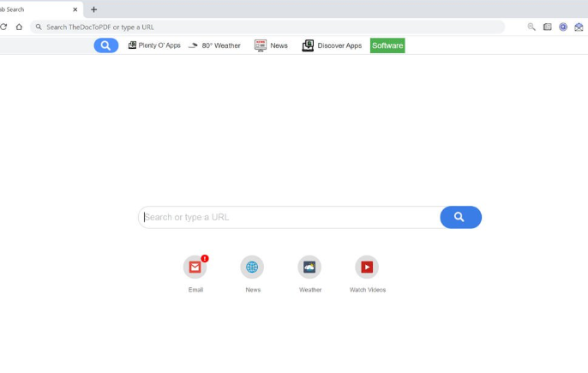The height and width of the screenshot is (373, 588).
Task: Click the zoom magnifier icon in address bar
Action: [531, 27]
